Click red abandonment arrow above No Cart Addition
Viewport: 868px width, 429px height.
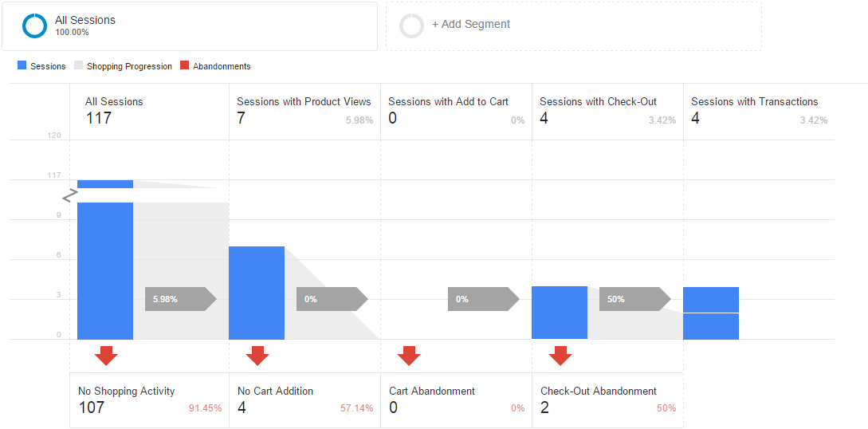[257, 356]
